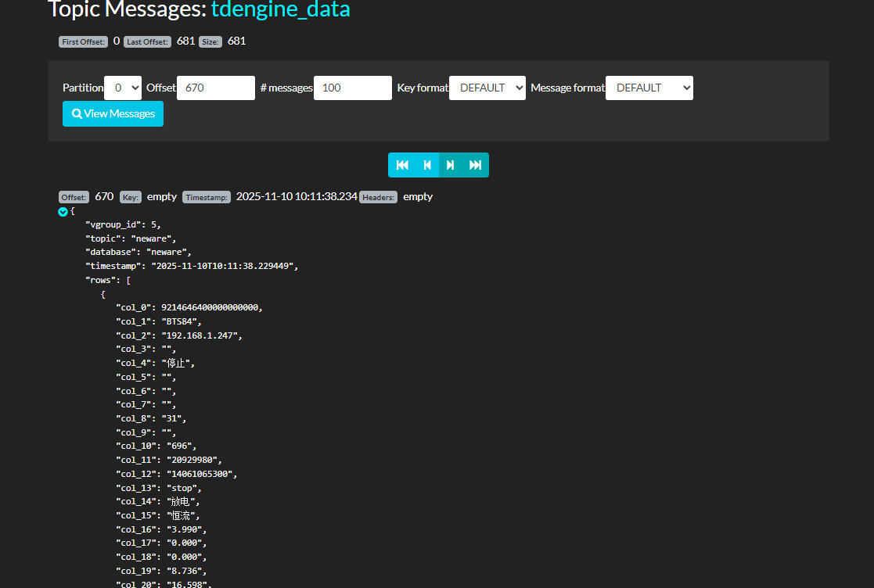The image size is (874, 588).
Task: Click the Size badge label
Action: point(210,41)
